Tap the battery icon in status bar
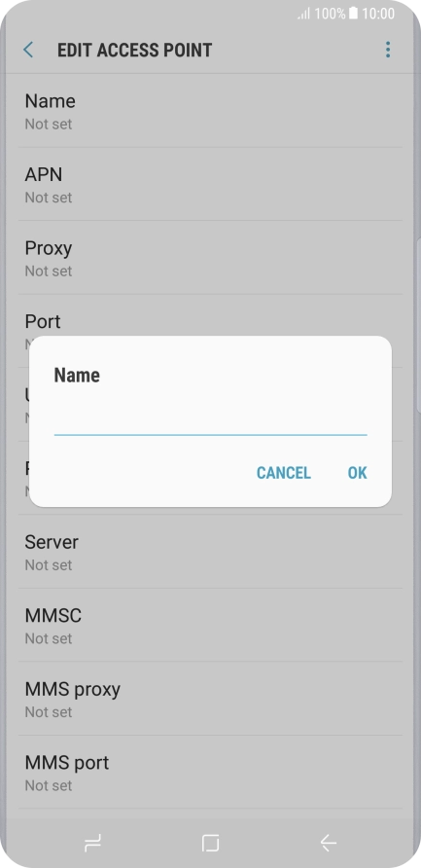421x868 pixels. click(353, 14)
